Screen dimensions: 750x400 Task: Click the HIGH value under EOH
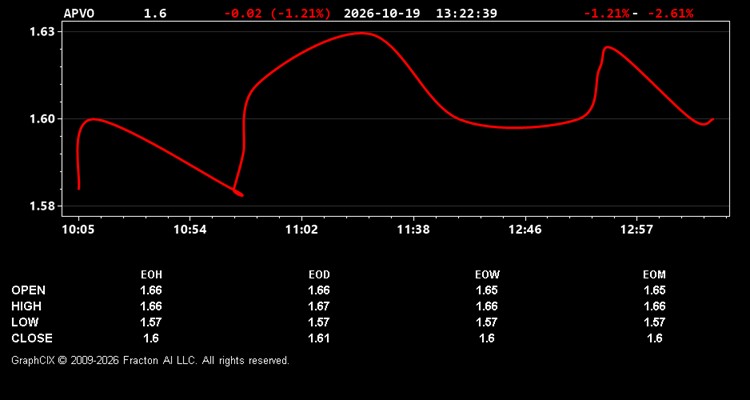tap(151, 306)
